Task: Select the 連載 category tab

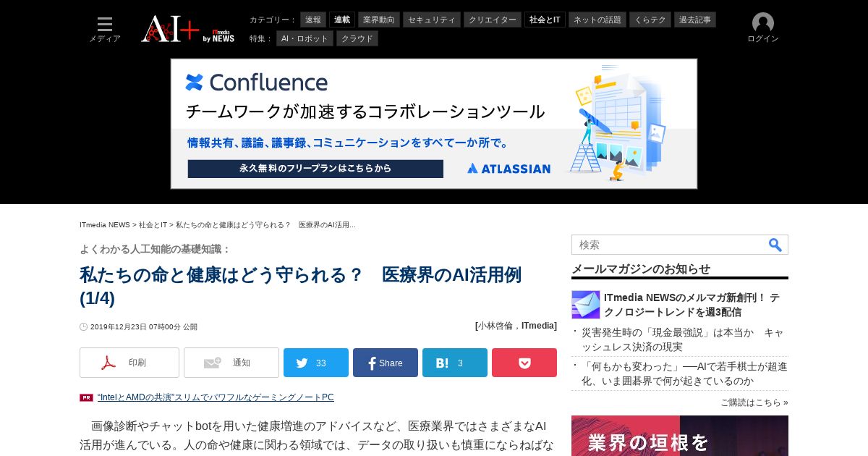Action: [342, 20]
